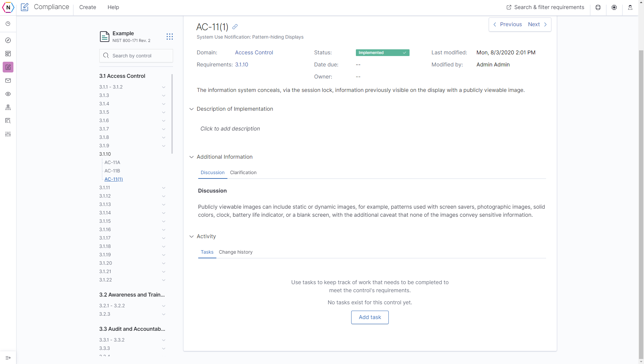Viewport: 644px width, 364px height.
Task: Click the N logo icon
Action: pyautogui.click(x=8, y=7)
